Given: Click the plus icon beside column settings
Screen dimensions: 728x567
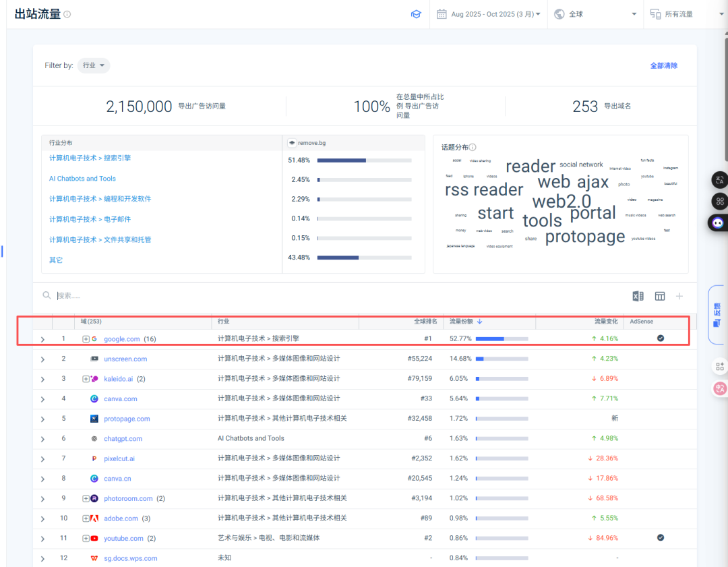Looking at the screenshot, I should click(x=679, y=296).
